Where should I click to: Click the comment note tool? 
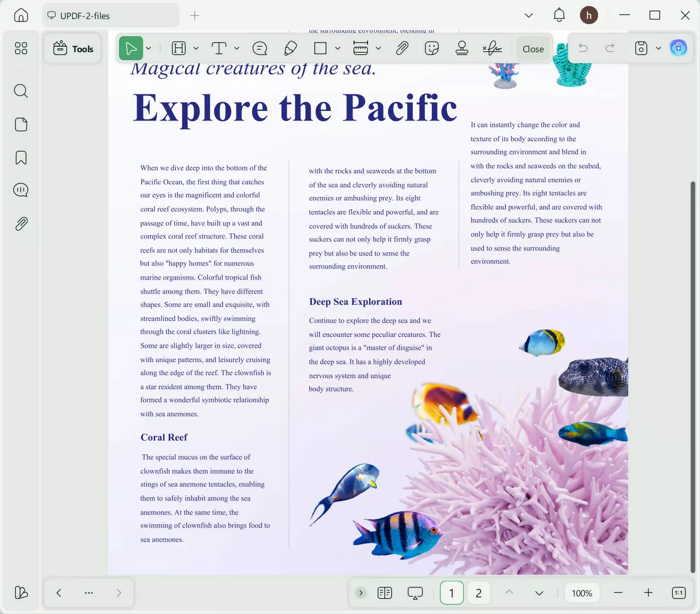pos(260,48)
